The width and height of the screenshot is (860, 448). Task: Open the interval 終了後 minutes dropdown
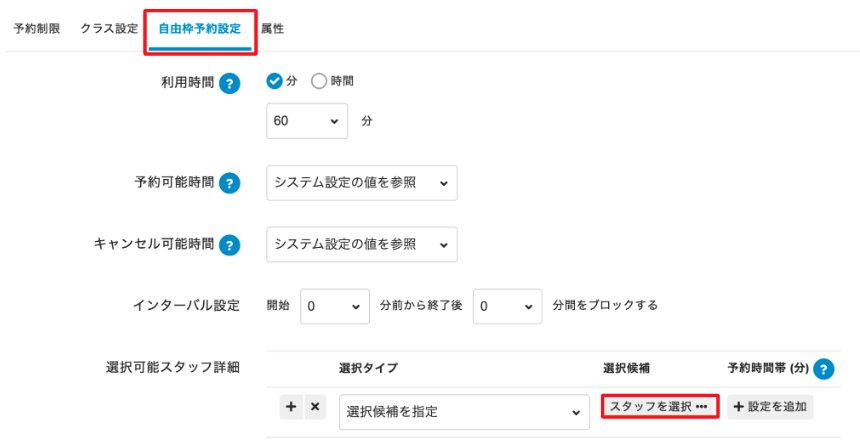(x=507, y=306)
